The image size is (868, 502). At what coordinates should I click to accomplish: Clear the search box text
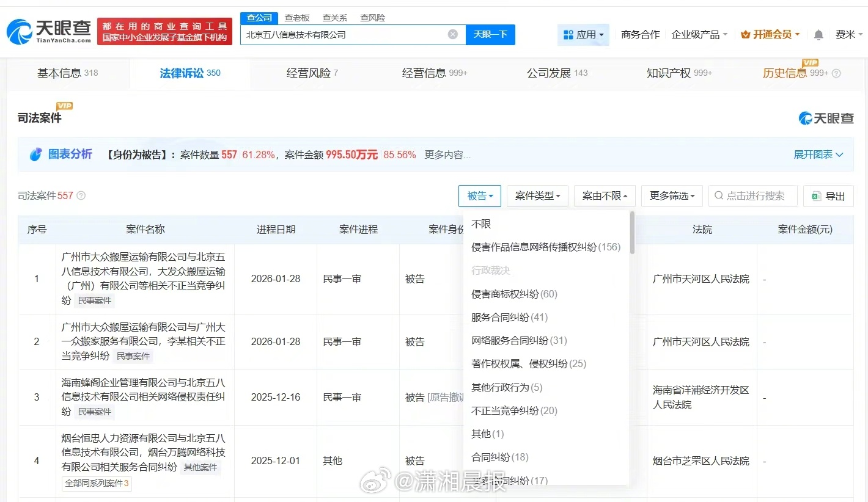(452, 35)
